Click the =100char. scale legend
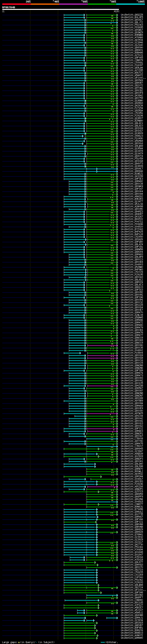This screenshot has width=147, height=644. [x=109, y=642]
